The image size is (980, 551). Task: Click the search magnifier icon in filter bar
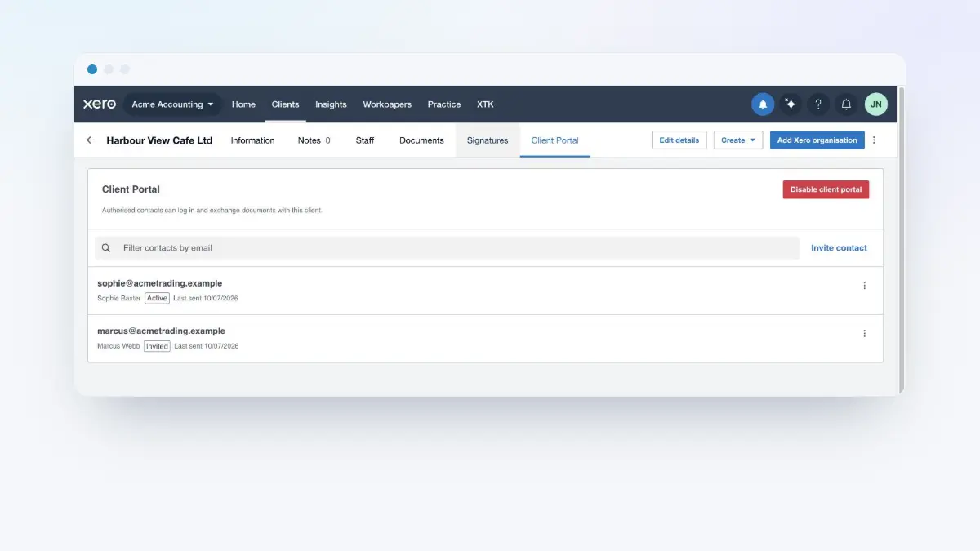pyautogui.click(x=106, y=248)
